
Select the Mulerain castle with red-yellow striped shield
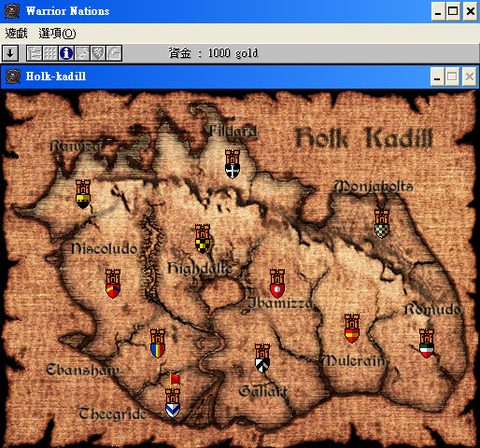[x=352, y=328]
